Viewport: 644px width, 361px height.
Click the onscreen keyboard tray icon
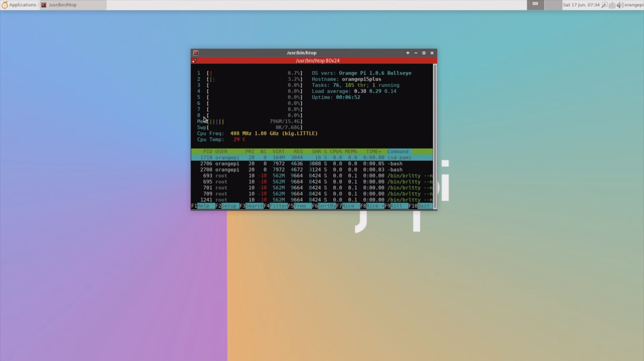tap(612, 5)
